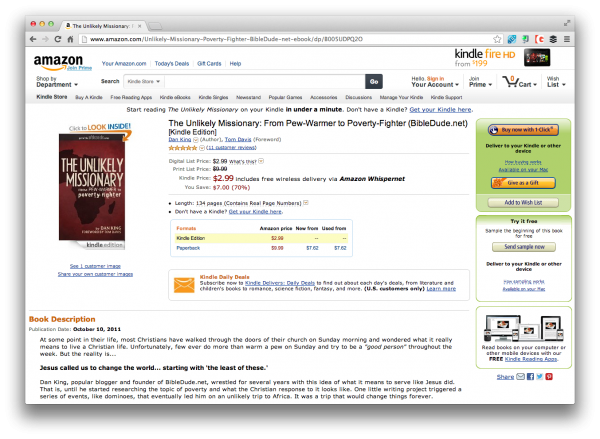Reload the page with refresh icon
Image resolution: width=600 pixels, height=439 pixels.
point(58,39)
